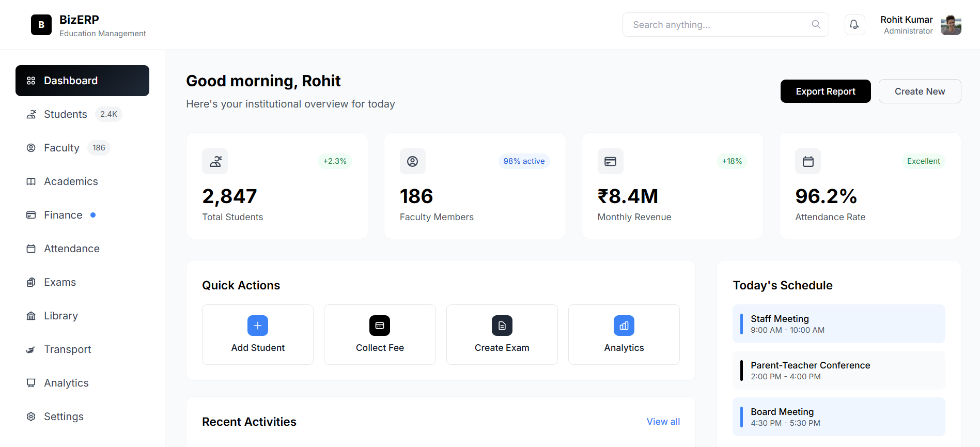Click the 2,847 Total Students value
Image resolution: width=980 pixels, height=447 pixels.
[x=229, y=196]
